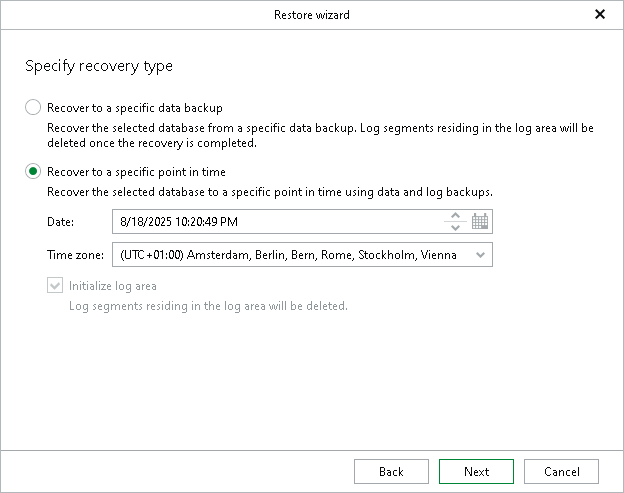Viewport: 624px width, 493px height.
Task: Click the Amsterdam, Berlin time zone value
Action: pos(288,255)
